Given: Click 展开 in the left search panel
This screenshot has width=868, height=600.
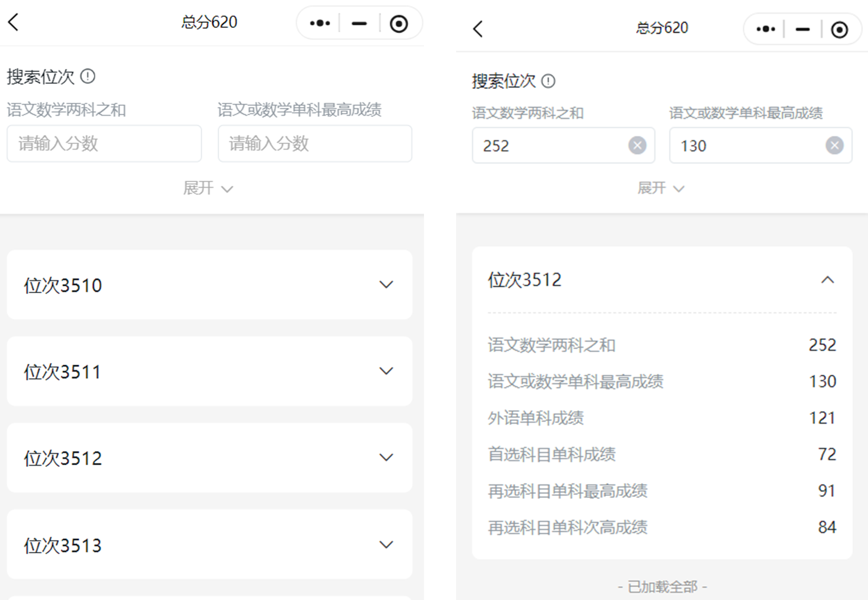Looking at the screenshot, I should point(208,188).
